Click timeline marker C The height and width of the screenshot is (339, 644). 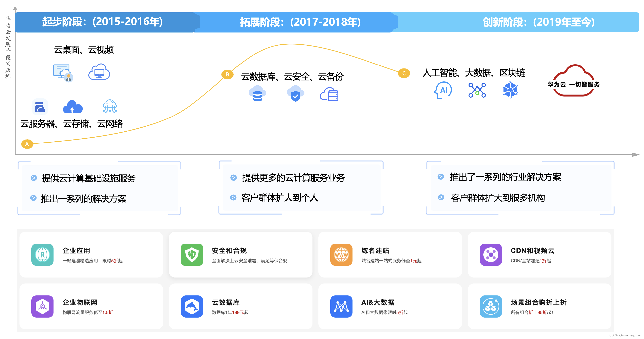pos(404,73)
